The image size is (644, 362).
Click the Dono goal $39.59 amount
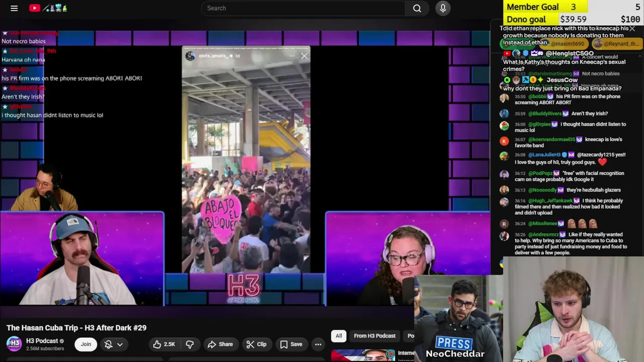(x=573, y=20)
